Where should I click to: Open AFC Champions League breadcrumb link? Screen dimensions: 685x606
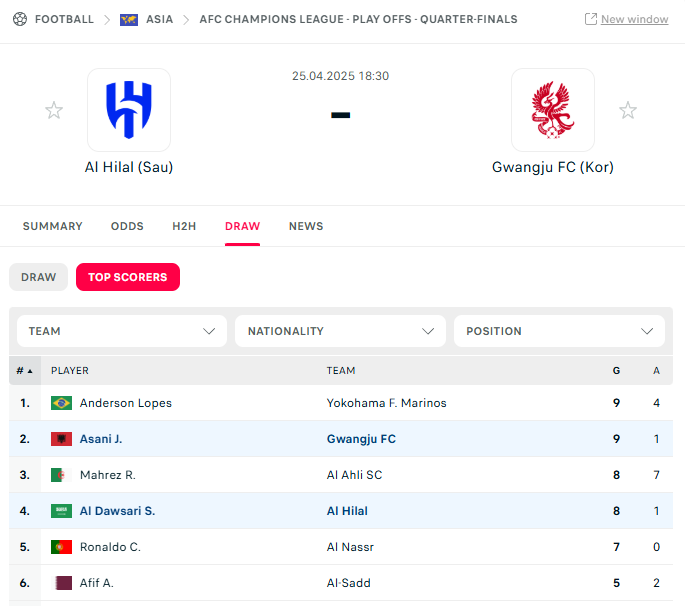(x=358, y=19)
